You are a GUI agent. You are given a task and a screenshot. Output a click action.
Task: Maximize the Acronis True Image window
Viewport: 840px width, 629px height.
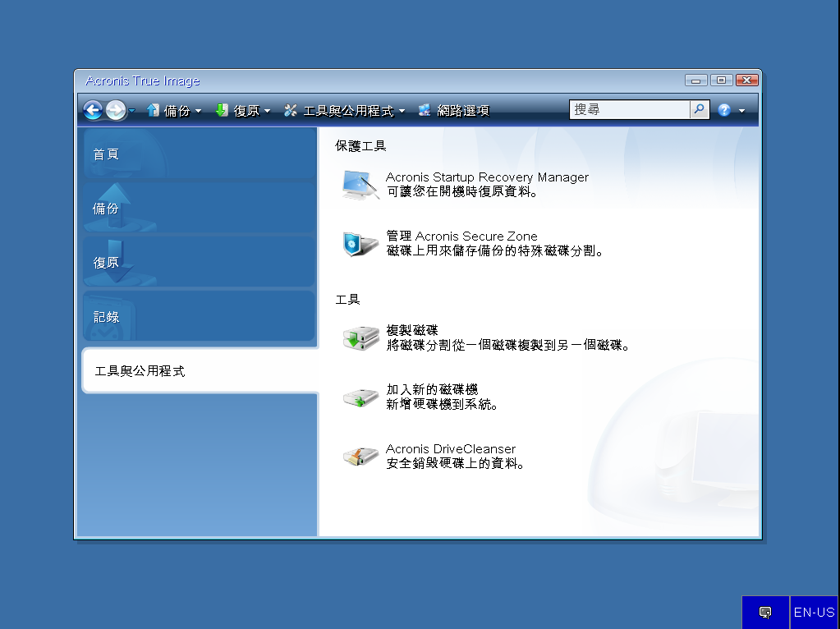[721, 80]
